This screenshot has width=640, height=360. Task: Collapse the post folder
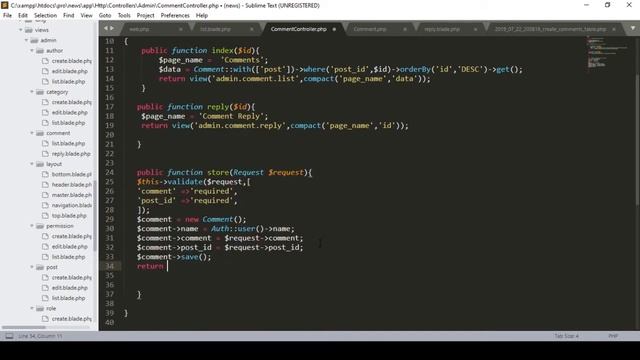[32, 267]
